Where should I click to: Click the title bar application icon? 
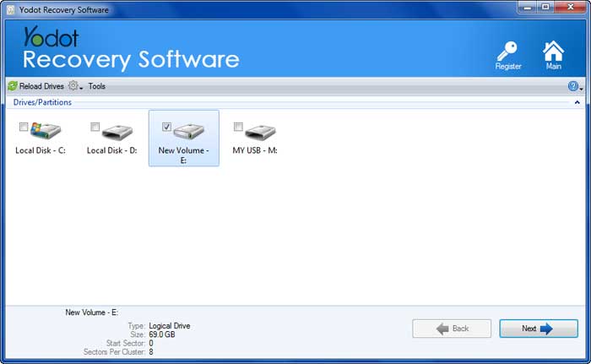click(11, 10)
